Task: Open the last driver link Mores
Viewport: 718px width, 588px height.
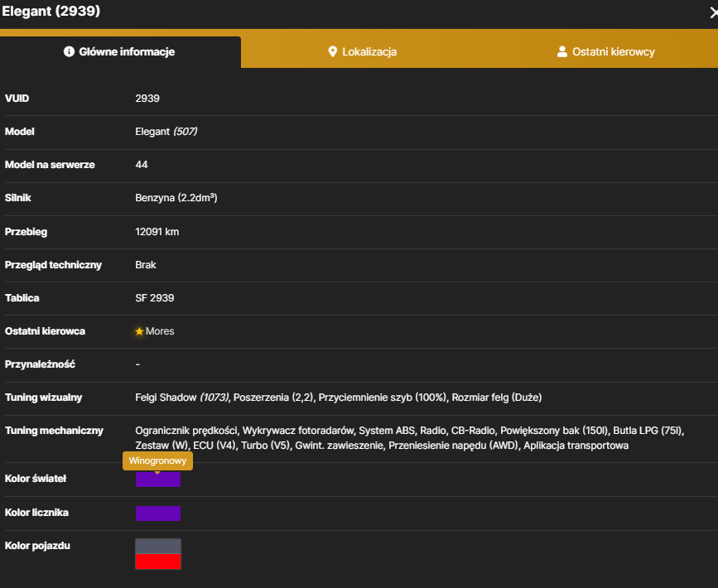Action: 160,331
